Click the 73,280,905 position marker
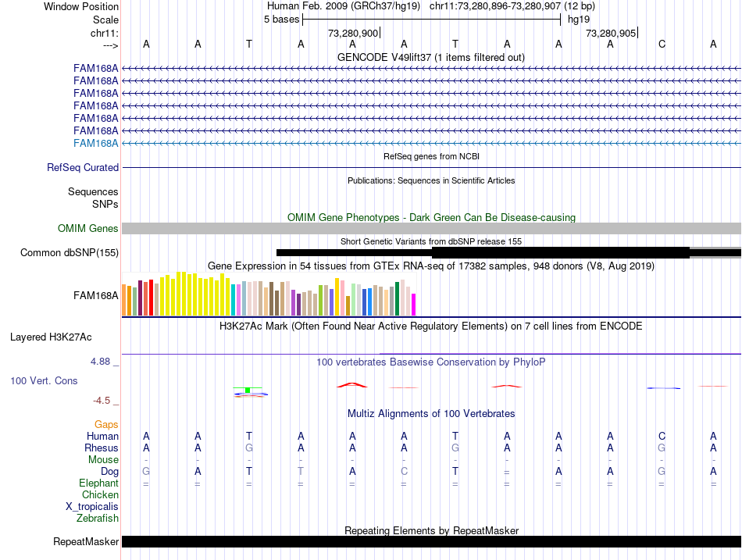The height and width of the screenshot is (560, 742). click(612, 33)
